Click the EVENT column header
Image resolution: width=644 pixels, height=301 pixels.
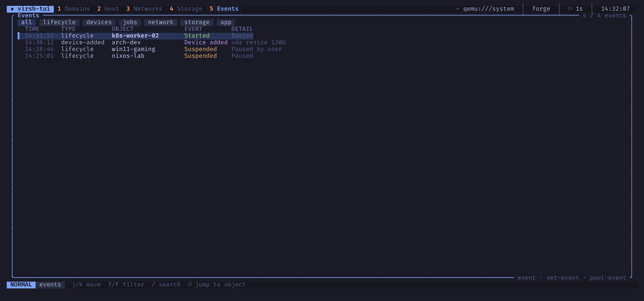[x=193, y=29]
